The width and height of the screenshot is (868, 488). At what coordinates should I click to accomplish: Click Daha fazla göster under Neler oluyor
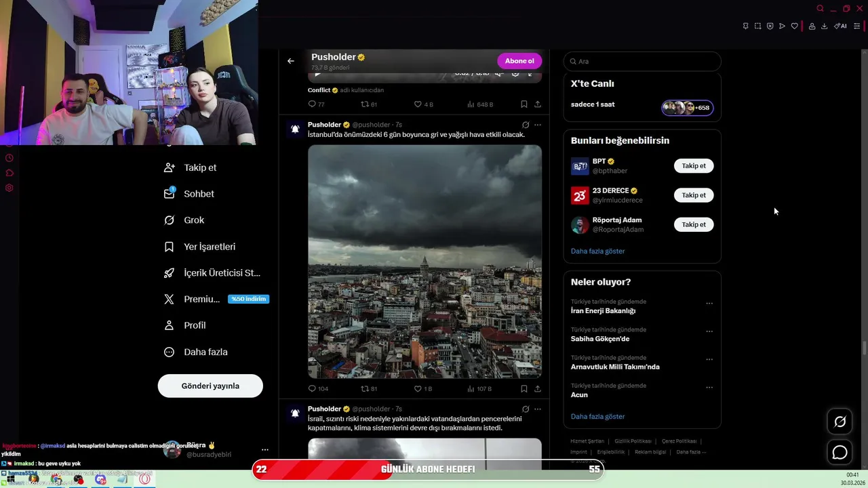(x=597, y=416)
